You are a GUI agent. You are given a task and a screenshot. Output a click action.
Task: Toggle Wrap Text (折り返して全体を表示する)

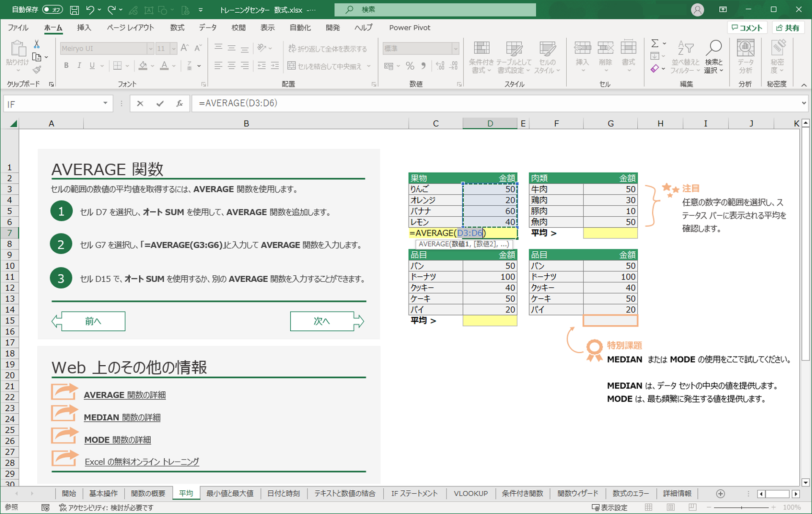click(x=327, y=49)
